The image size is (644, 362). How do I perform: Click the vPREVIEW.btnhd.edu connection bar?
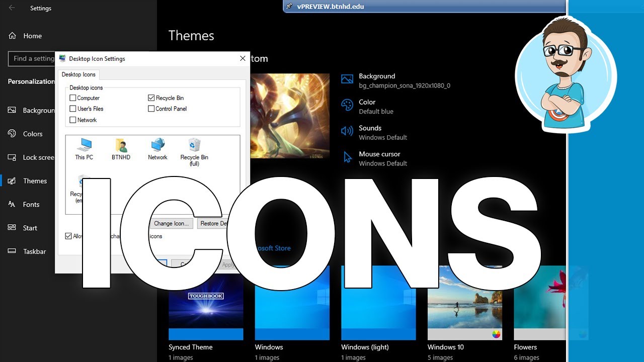coord(425,7)
